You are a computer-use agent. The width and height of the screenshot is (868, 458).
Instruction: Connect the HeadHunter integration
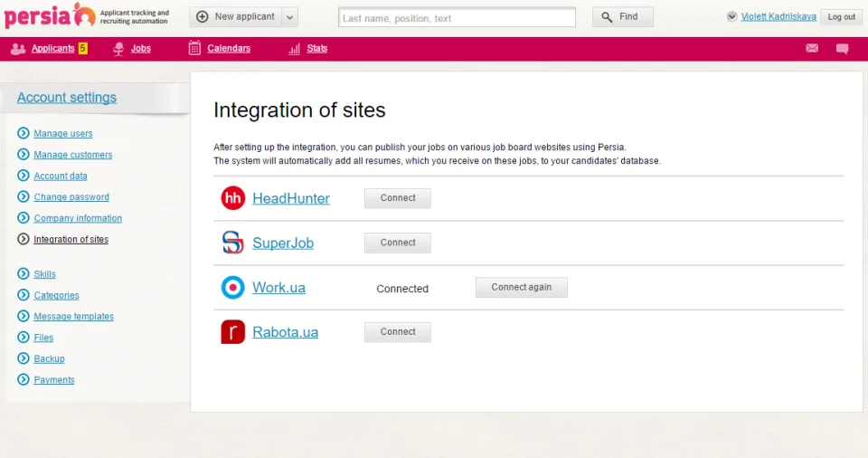tap(398, 198)
